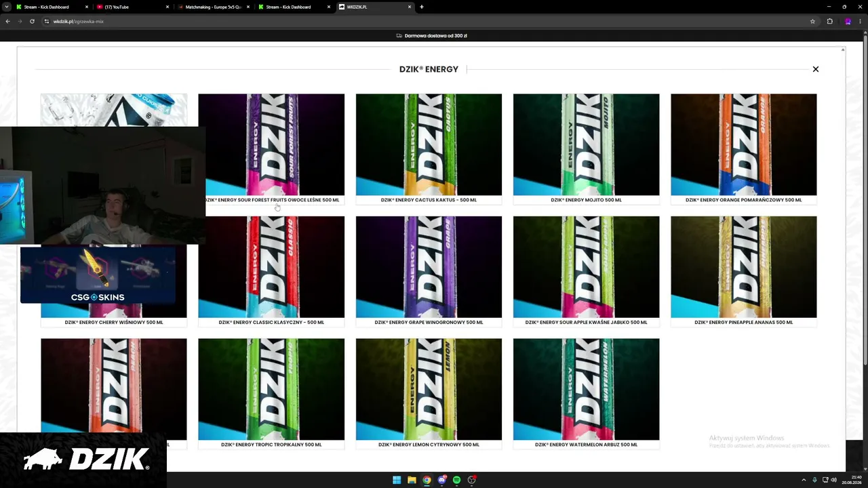Image resolution: width=868 pixels, height=488 pixels.
Task: View site information icon in address bar
Action: tap(47, 21)
